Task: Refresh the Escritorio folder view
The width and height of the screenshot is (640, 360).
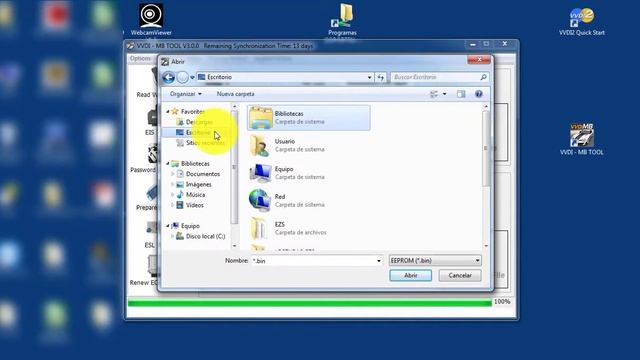Action: pos(381,77)
